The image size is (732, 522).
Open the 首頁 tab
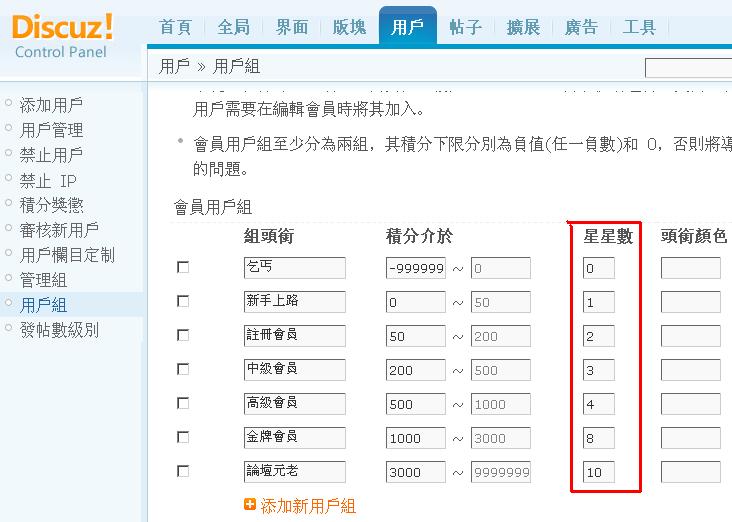pyautogui.click(x=175, y=27)
